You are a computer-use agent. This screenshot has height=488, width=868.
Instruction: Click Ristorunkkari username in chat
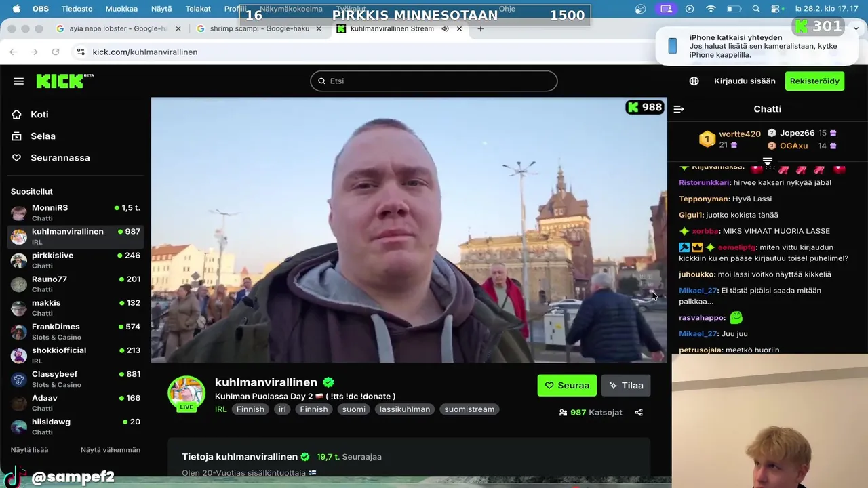coord(705,182)
